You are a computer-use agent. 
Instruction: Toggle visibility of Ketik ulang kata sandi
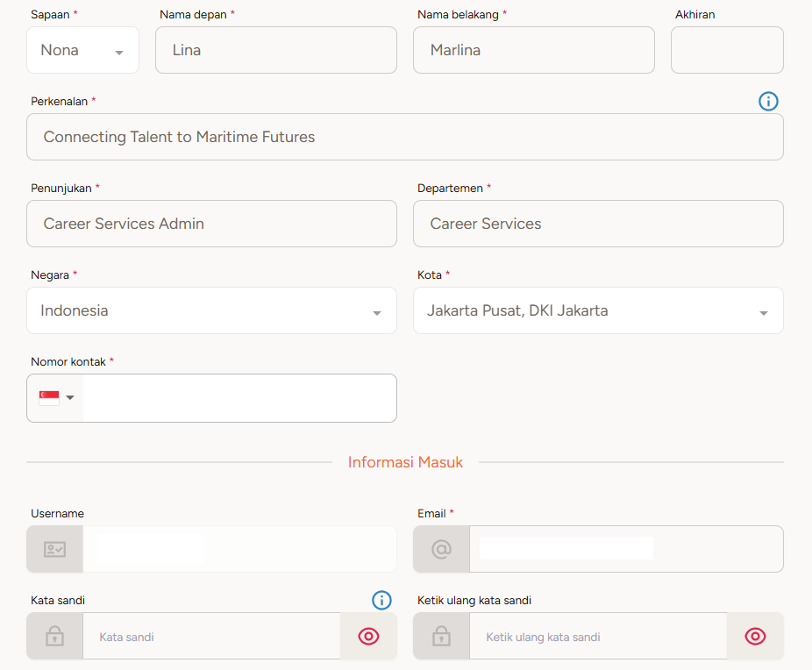click(755, 637)
